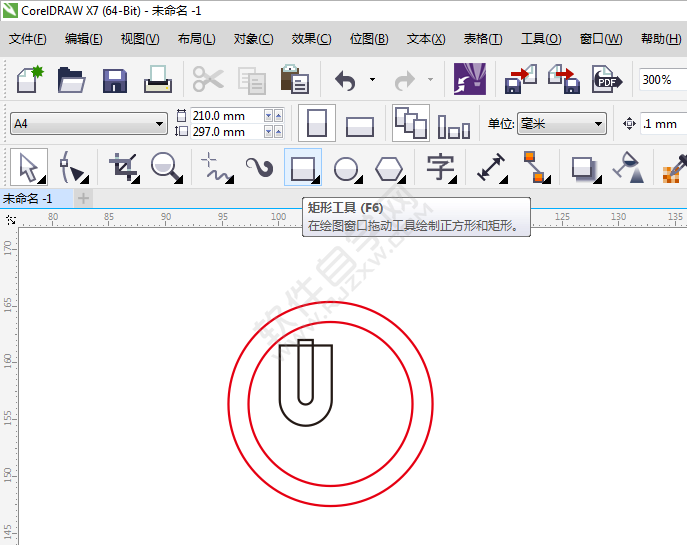Open the 编辑(E) menu
The image size is (687, 545).
click(84, 39)
